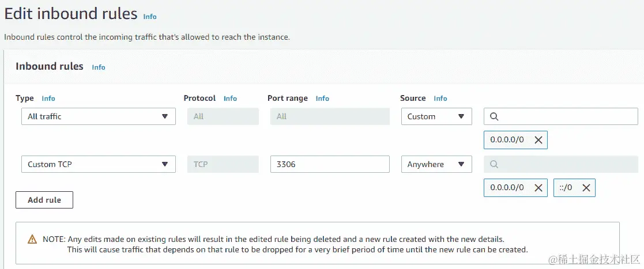The image size is (644, 269).
Task: Click search icon in All traffic source field
Action: point(495,116)
